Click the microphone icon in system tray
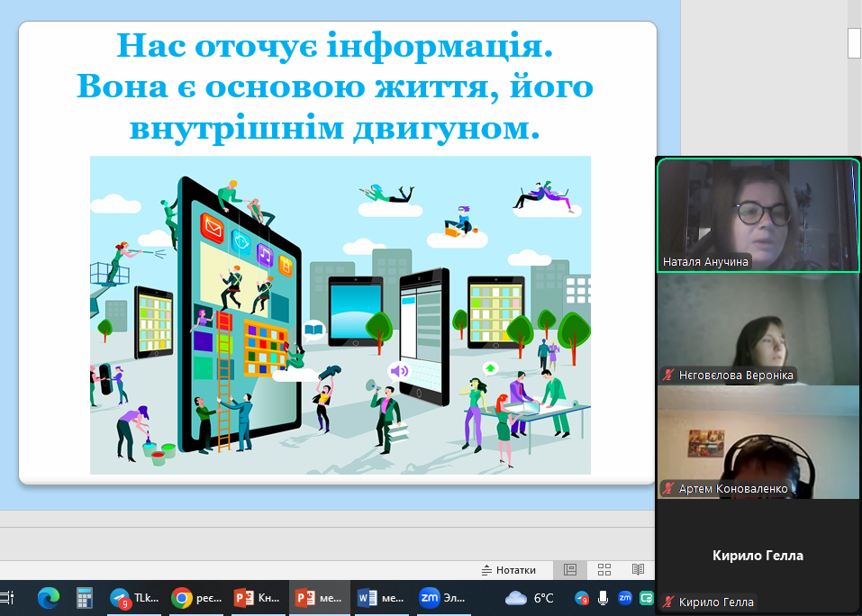Viewport: 862px width, 616px height. (603, 597)
